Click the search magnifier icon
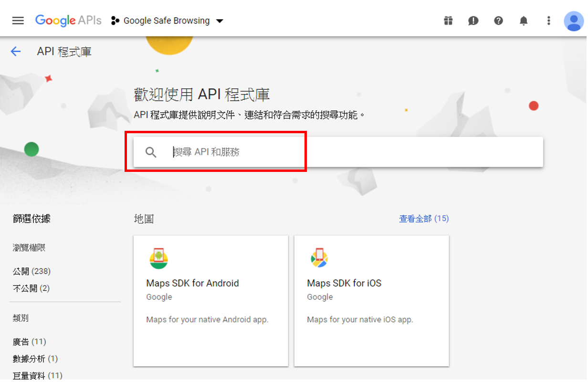The width and height of the screenshot is (588, 382). coord(151,152)
